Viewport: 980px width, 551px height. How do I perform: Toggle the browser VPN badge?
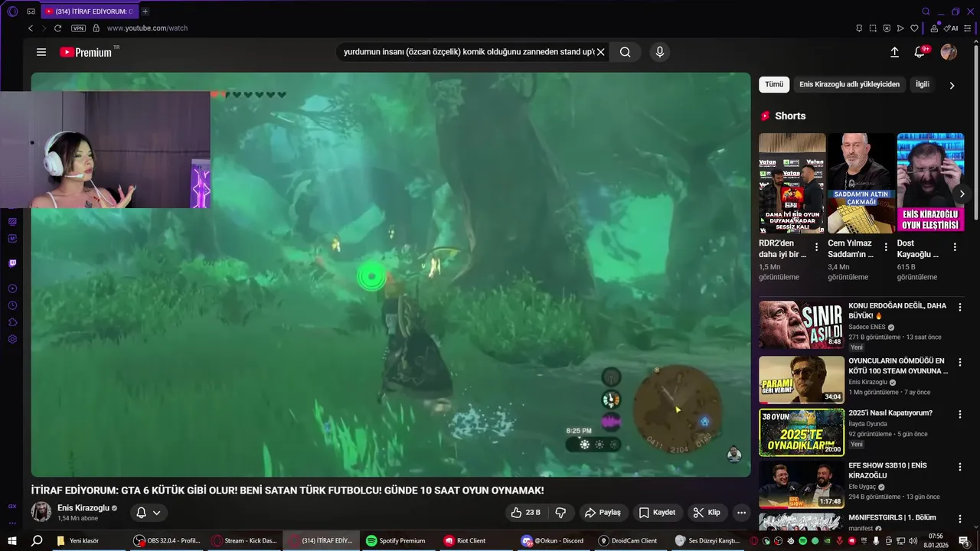coord(79,28)
